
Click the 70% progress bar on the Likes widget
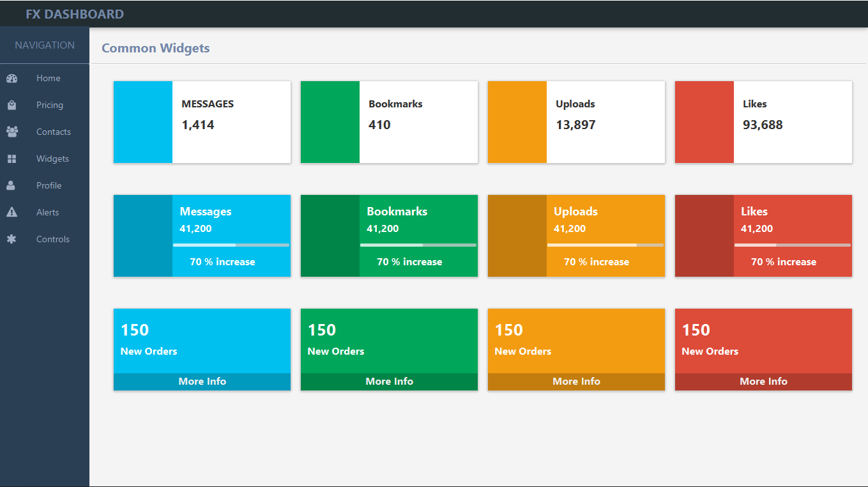tap(792, 243)
